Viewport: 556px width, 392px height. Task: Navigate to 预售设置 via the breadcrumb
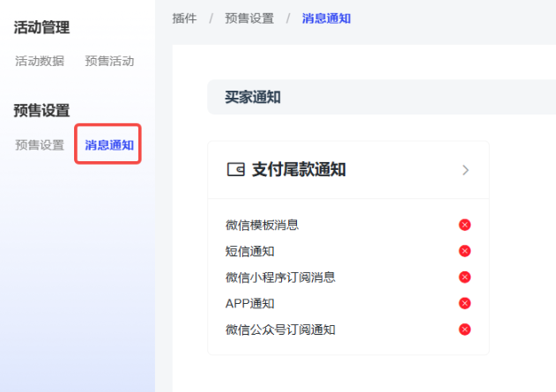(x=249, y=18)
